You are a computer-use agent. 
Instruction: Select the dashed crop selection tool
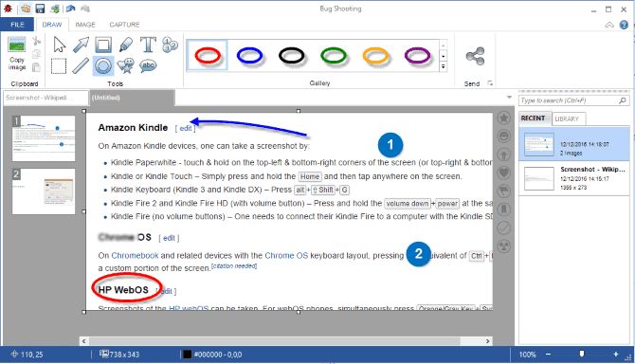click(x=59, y=66)
